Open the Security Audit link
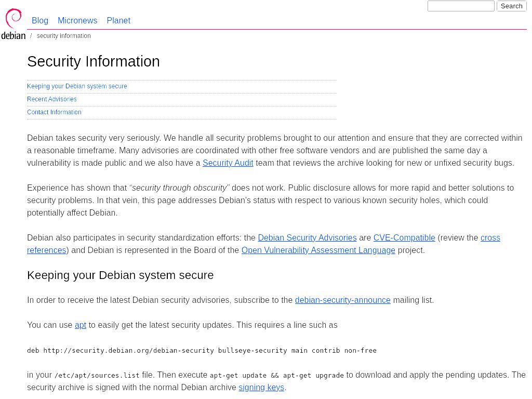This screenshot has width=532, height=399. point(228,163)
